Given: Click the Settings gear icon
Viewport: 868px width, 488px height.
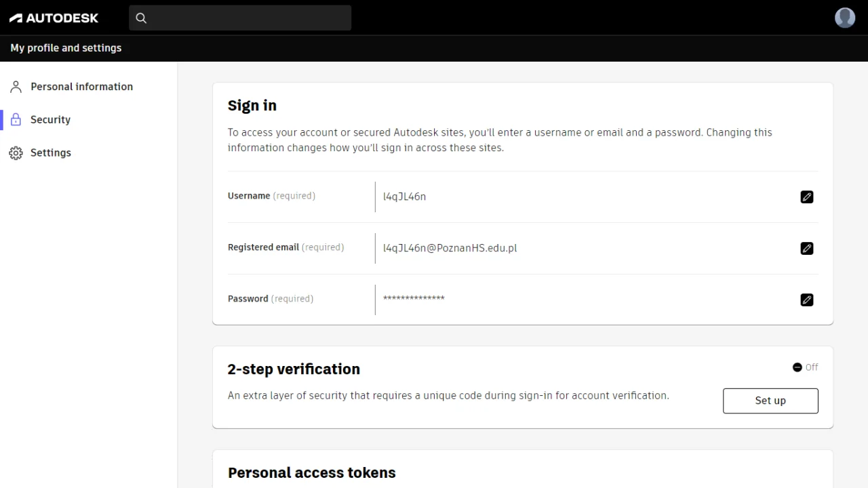Looking at the screenshot, I should point(16,153).
